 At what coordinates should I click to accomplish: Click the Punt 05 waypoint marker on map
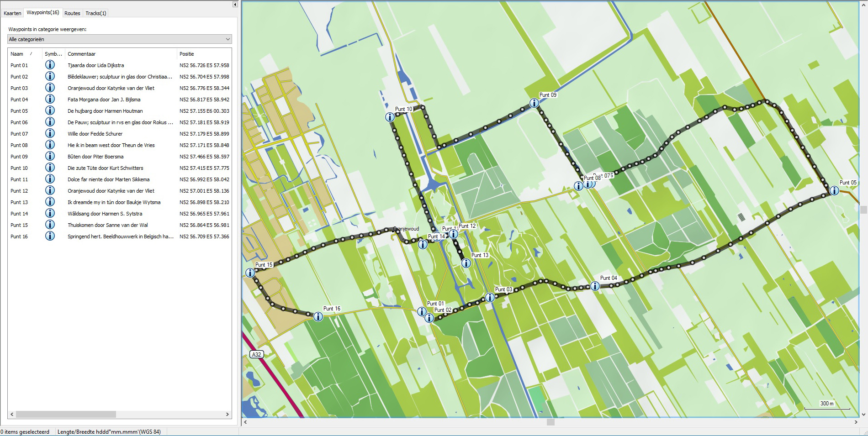[x=834, y=191]
